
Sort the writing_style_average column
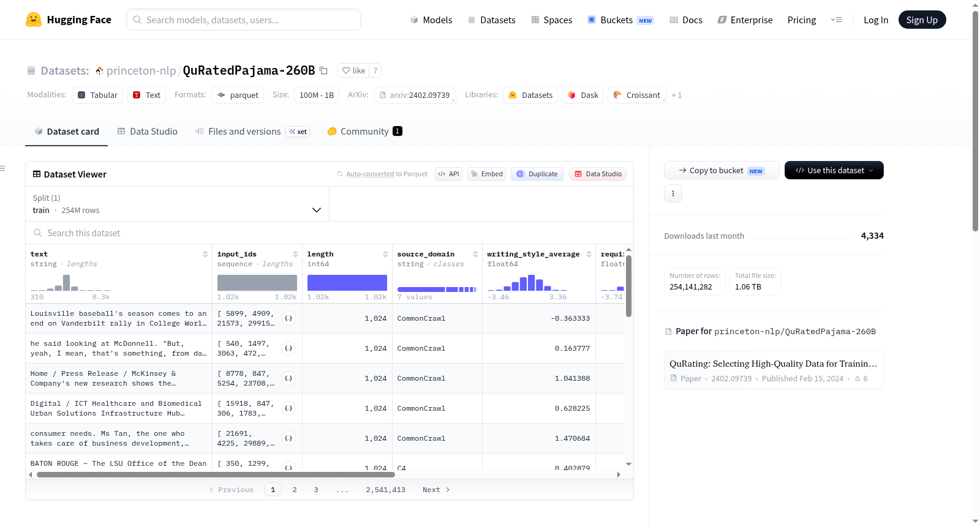pos(589,254)
